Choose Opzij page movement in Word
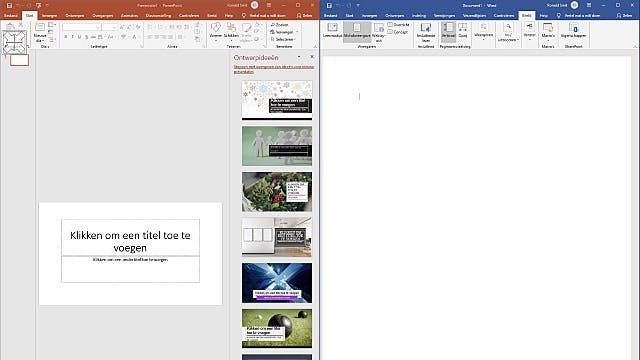This screenshot has height=360, width=640. pos(463,31)
